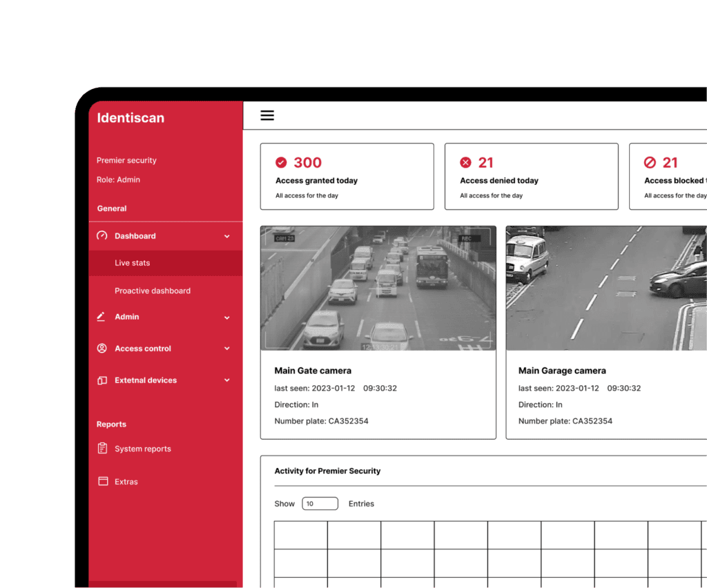Select Live stats in the sidebar
Viewport: 707px width, 588px height.
tap(166, 263)
